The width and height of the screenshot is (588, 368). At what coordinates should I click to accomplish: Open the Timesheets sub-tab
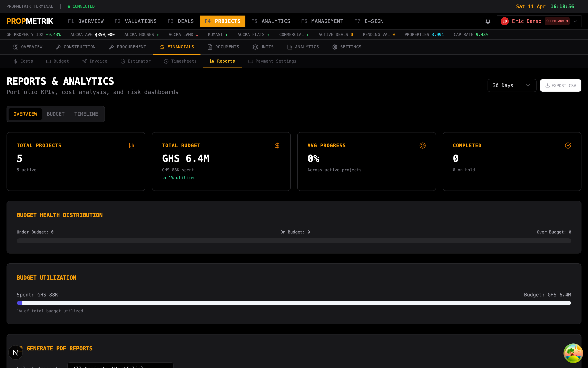point(180,61)
